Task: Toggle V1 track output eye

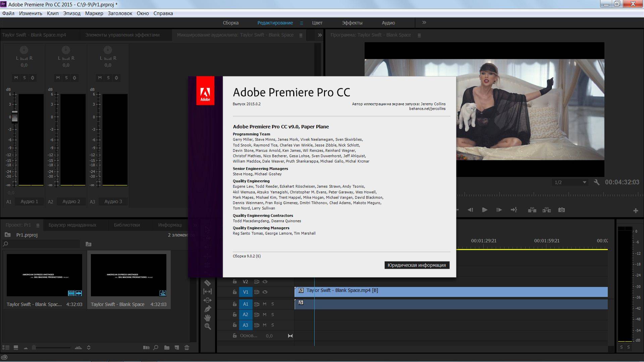Action: 265,292
